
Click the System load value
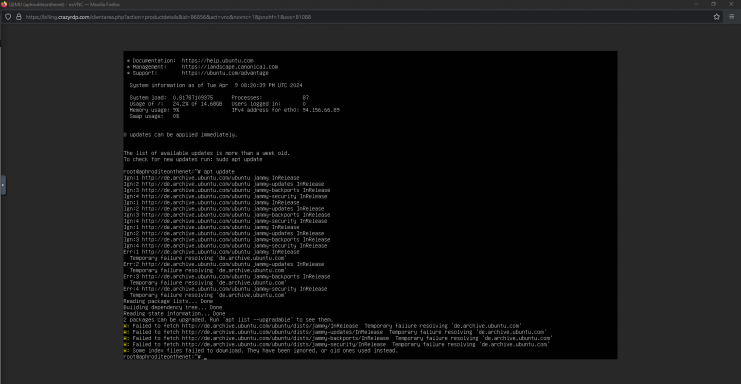tap(193, 97)
